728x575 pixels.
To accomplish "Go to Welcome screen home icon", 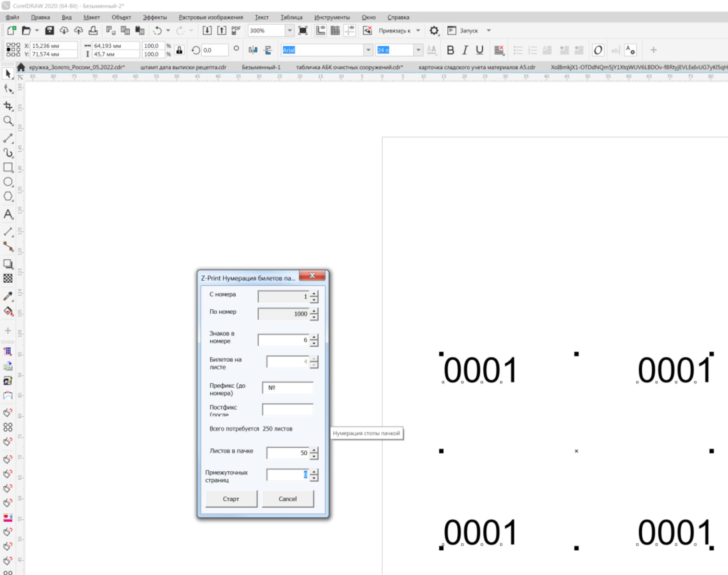I will coord(21,67).
